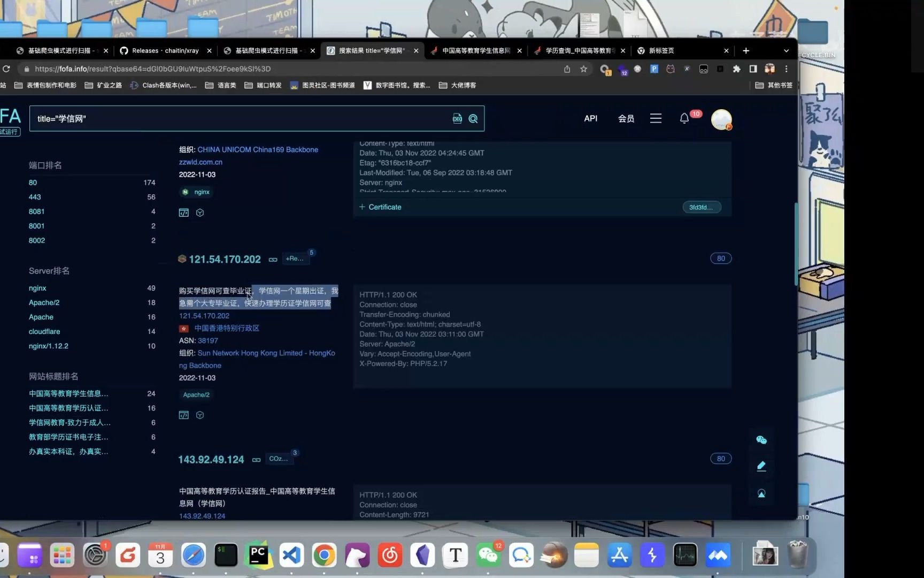Viewport: 924px width, 578px height.
Task: Click the link icon beside 143.92.49.124
Action: tap(256, 460)
